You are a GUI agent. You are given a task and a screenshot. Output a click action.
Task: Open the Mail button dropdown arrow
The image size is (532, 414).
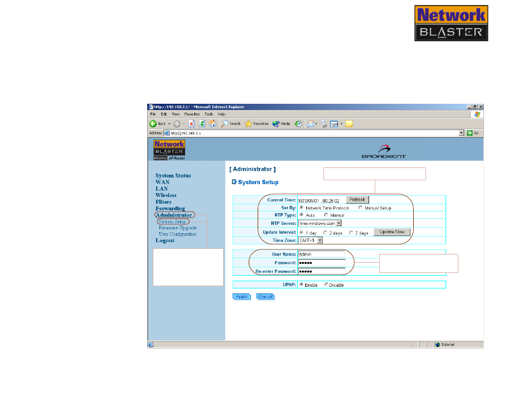316,124
